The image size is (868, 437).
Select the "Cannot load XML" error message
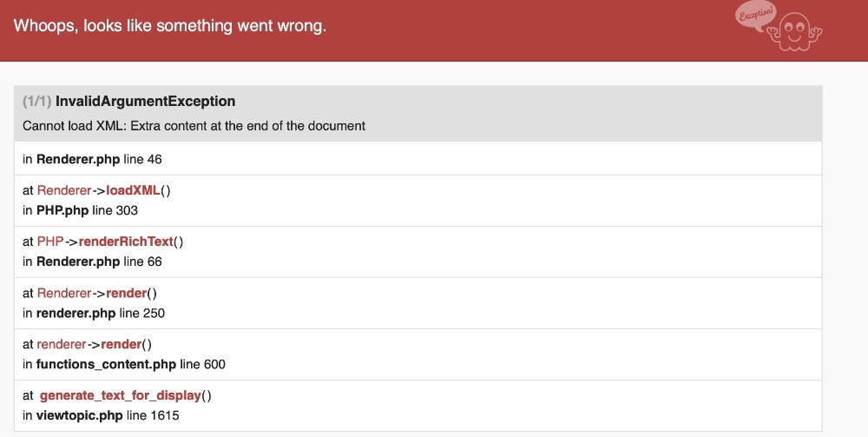194,126
